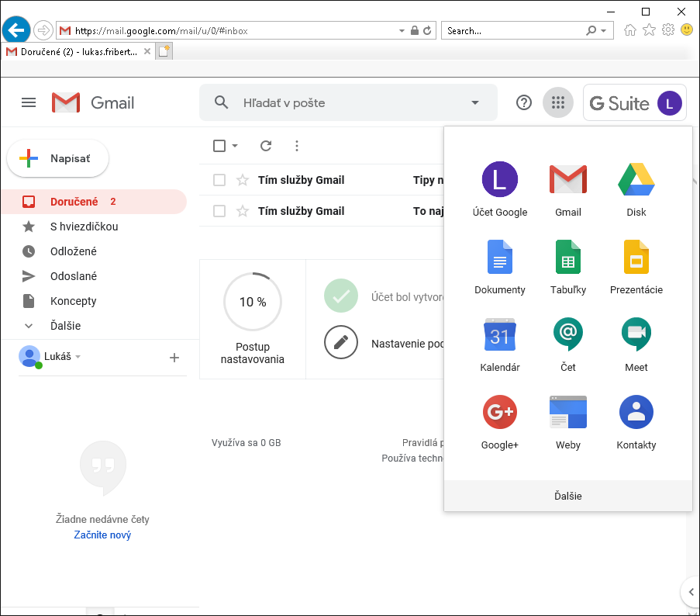Click the Napísať compose button
Image resolution: width=700 pixels, height=616 pixels.
[58, 158]
